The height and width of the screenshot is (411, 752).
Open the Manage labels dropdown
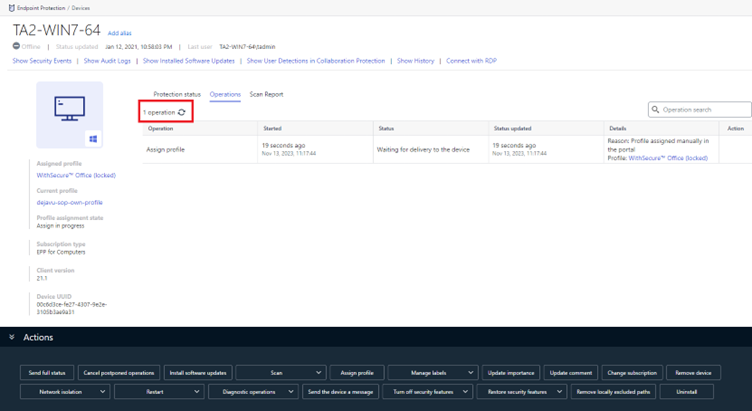[433, 373]
